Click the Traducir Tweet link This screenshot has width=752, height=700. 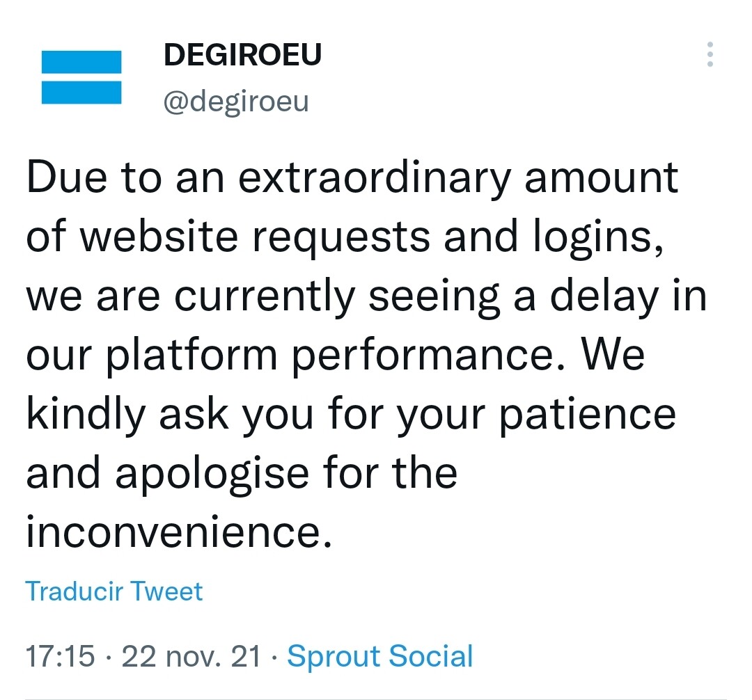coord(114,591)
